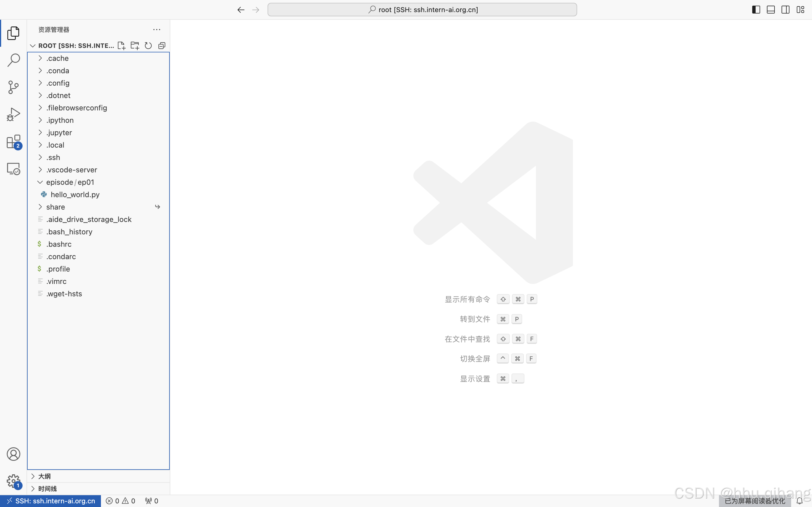The image size is (812, 507).
Task: Open explorer's more actions ellipsis menu
Action: click(x=157, y=30)
